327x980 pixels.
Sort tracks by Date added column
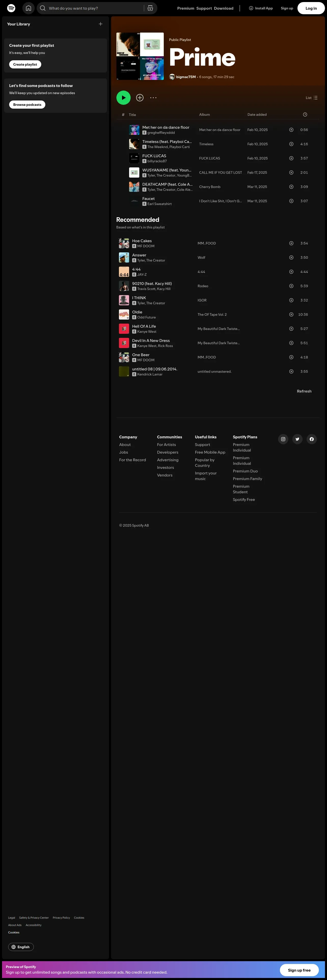(257, 114)
